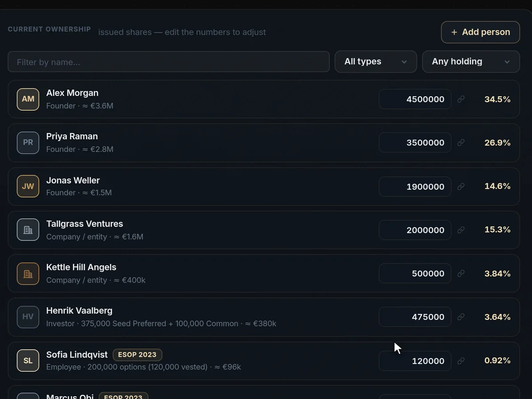Edit Kettle Hill Angels' 500000 shares field
Image resolution: width=532 pixels, height=399 pixels.
pos(415,274)
